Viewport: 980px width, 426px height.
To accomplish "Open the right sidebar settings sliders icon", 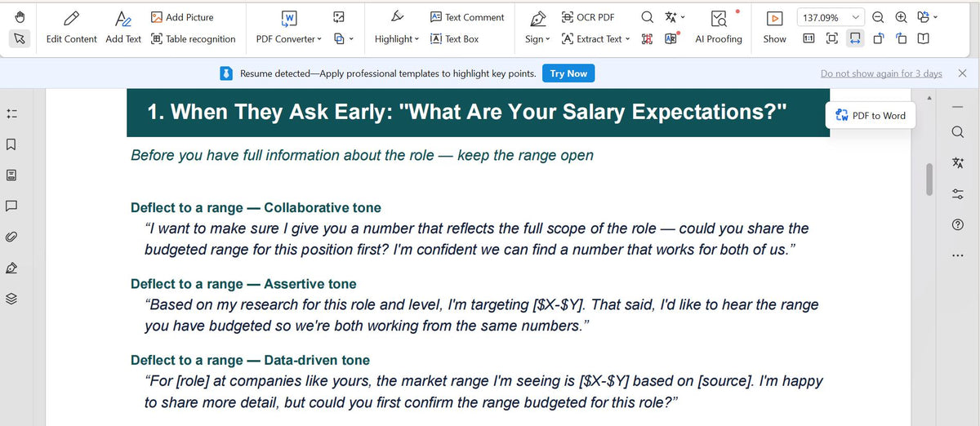I will click(957, 194).
